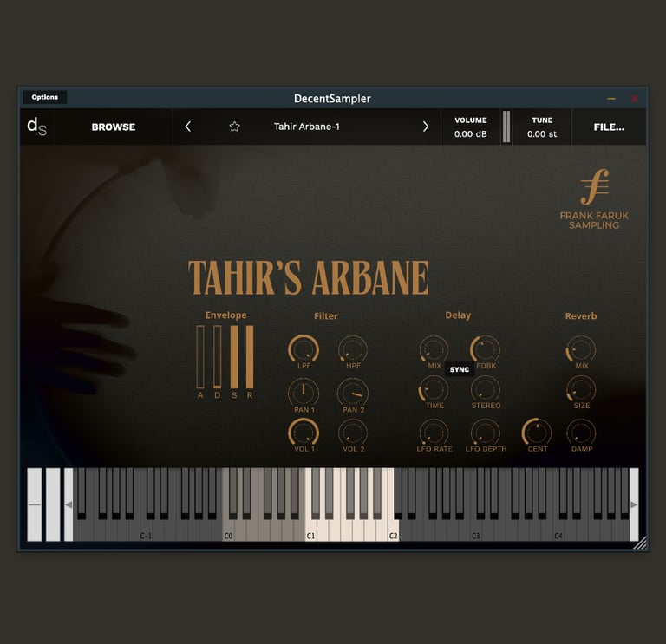Click the PAN 1 knob
The height and width of the screenshot is (644, 666).
coord(304,394)
